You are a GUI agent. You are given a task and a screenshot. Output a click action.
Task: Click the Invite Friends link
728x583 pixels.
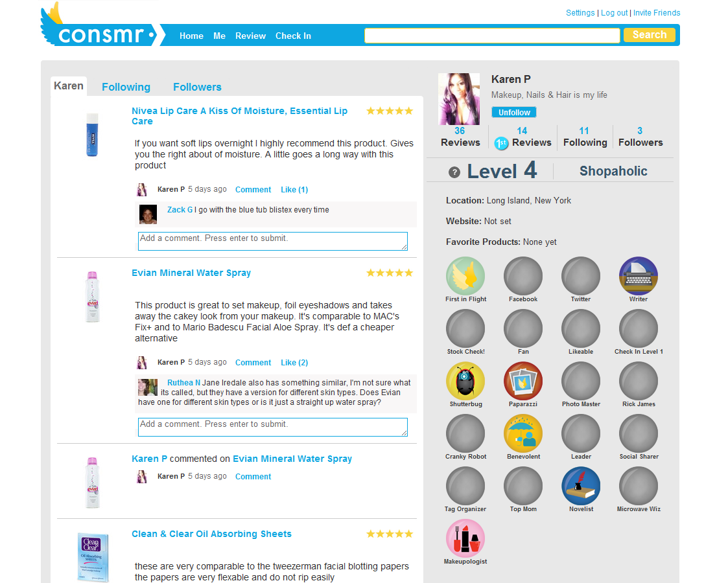click(657, 12)
